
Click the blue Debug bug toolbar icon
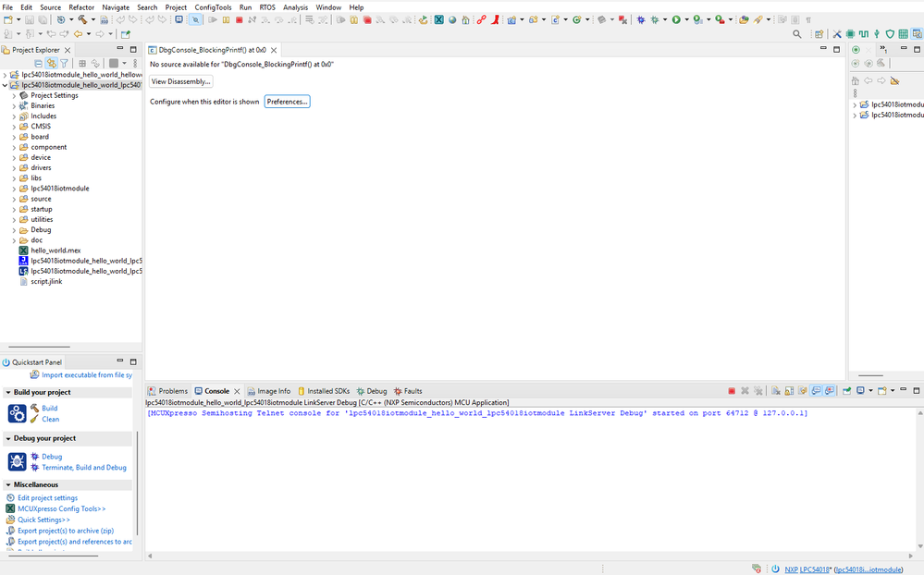click(641, 19)
